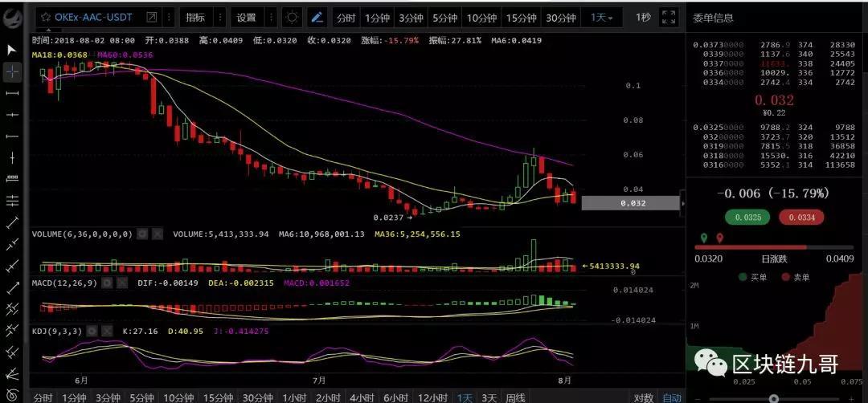Click the 委单信息 panel header
Screen dimensions: 868x403
(x=714, y=18)
